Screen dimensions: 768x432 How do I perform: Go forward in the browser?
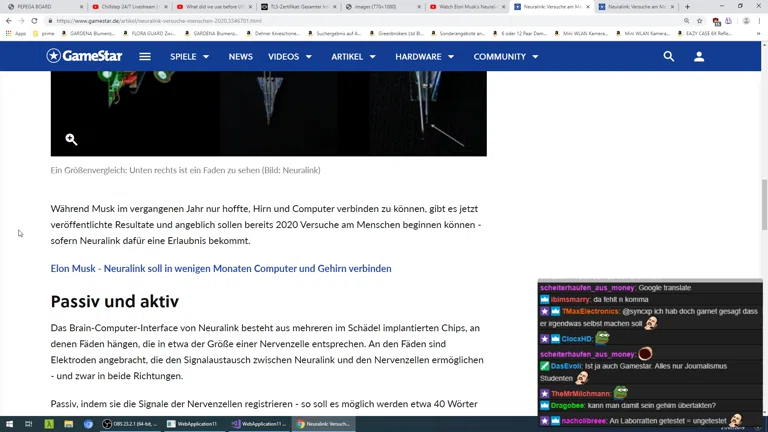pos(21,21)
